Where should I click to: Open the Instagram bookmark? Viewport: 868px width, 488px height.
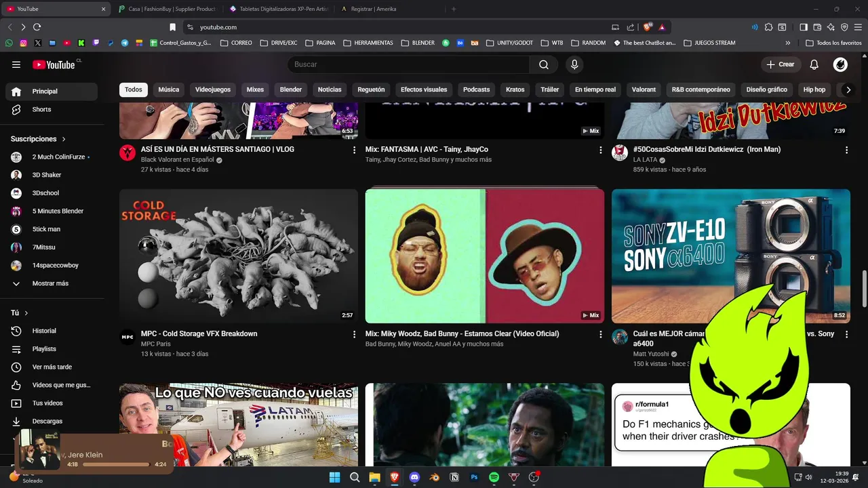(x=23, y=43)
